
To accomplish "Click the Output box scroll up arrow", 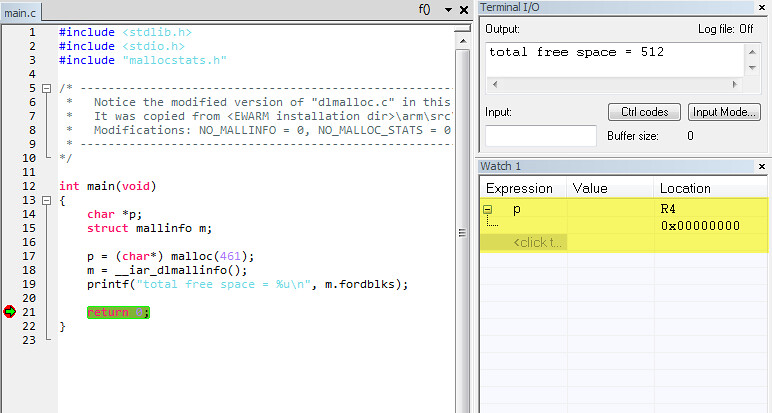I will point(752,52).
